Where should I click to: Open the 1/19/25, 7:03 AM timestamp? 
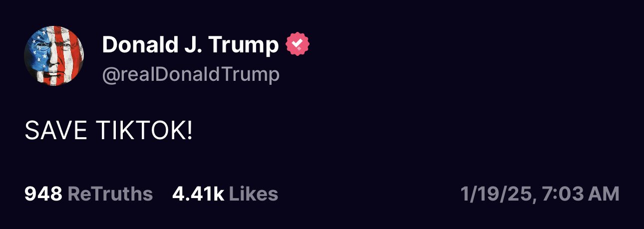(x=540, y=194)
